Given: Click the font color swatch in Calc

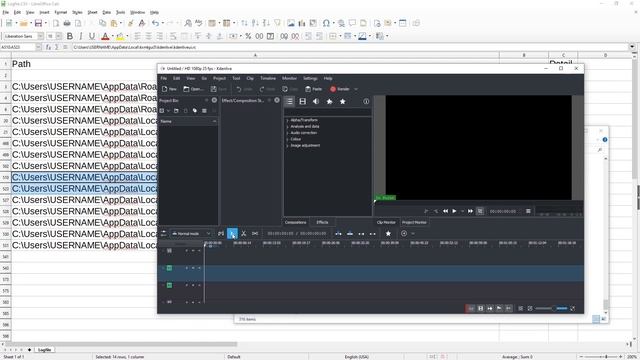Looking at the screenshot, I should tap(105, 36).
